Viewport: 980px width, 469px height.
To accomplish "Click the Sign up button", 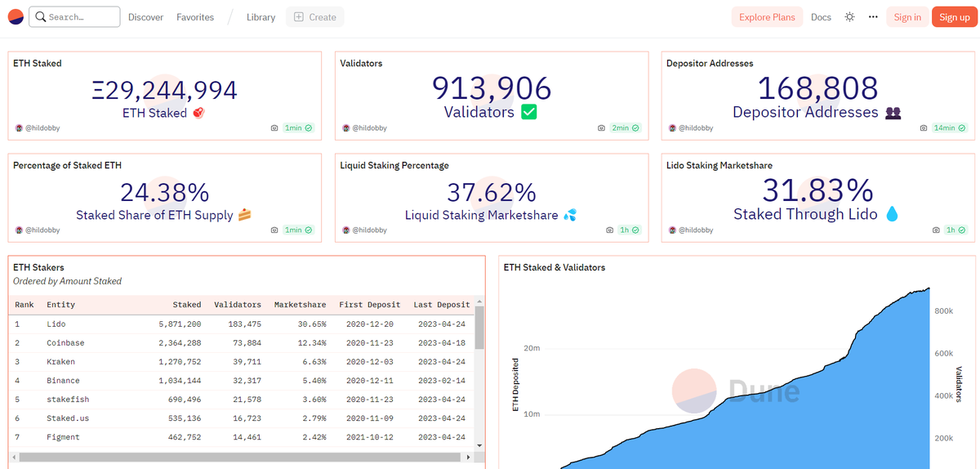I will point(954,17).
